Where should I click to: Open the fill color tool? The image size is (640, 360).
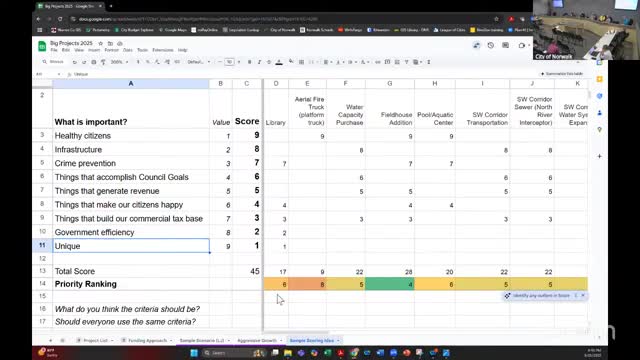point(291,62)
